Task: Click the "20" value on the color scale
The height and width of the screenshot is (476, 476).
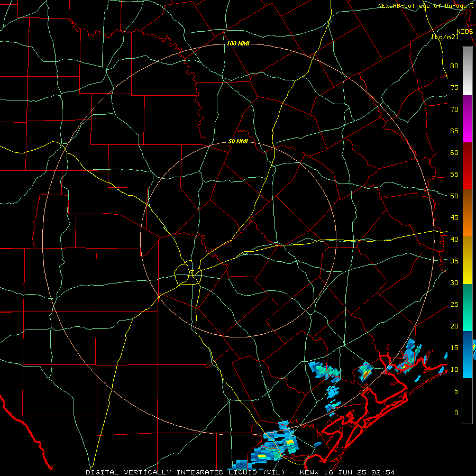Action: tap(454, 326)
